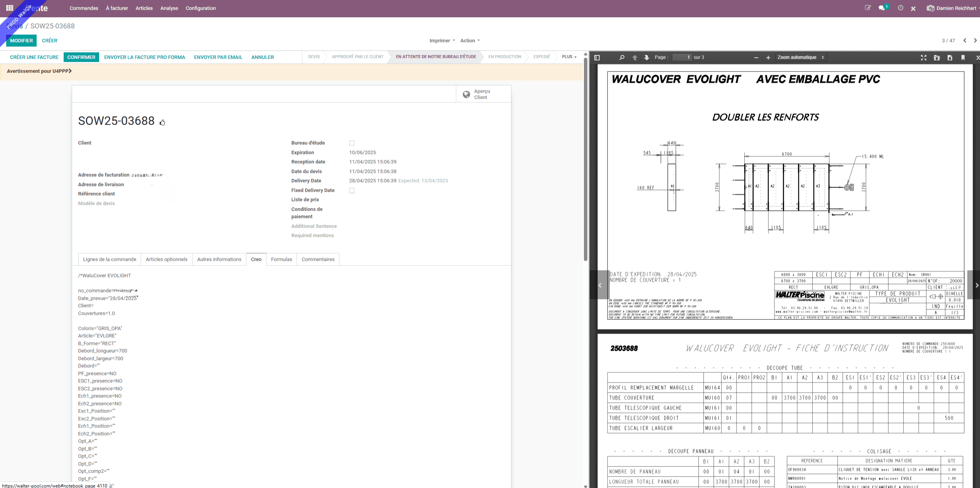Click the Aperçu Client globe button

point(484,94)
